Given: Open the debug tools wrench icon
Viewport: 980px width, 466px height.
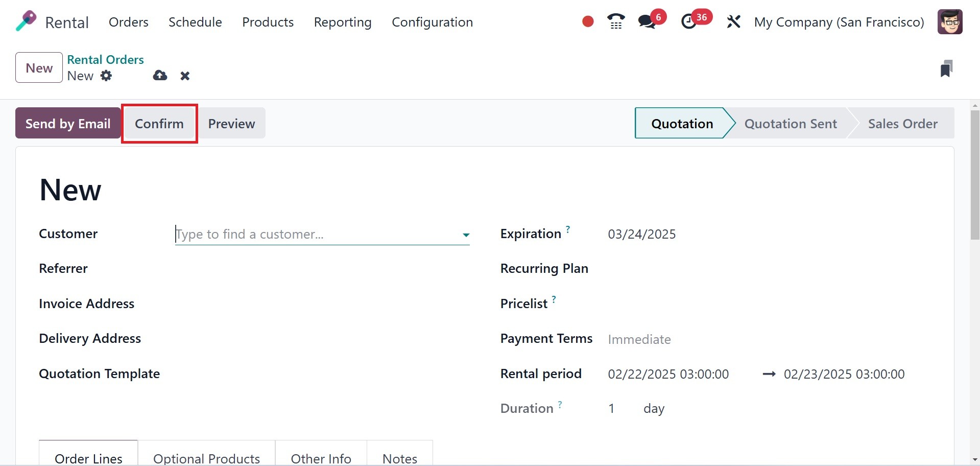Looking at the screenshot, I should 733,22.
